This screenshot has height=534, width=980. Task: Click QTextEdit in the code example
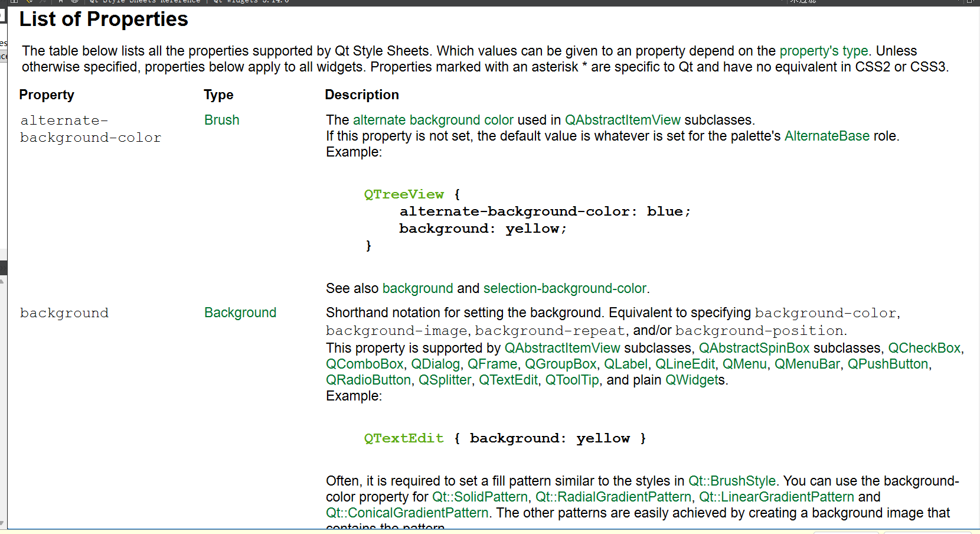point(404,438)
